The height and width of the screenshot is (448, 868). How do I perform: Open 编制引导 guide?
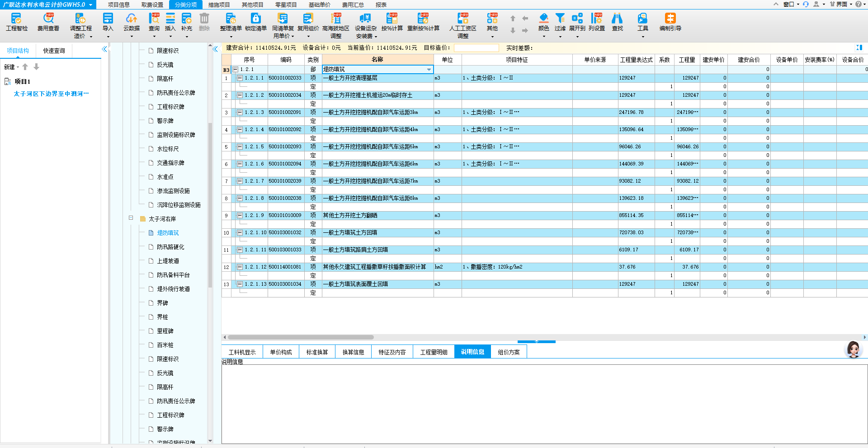pos(670,22)
